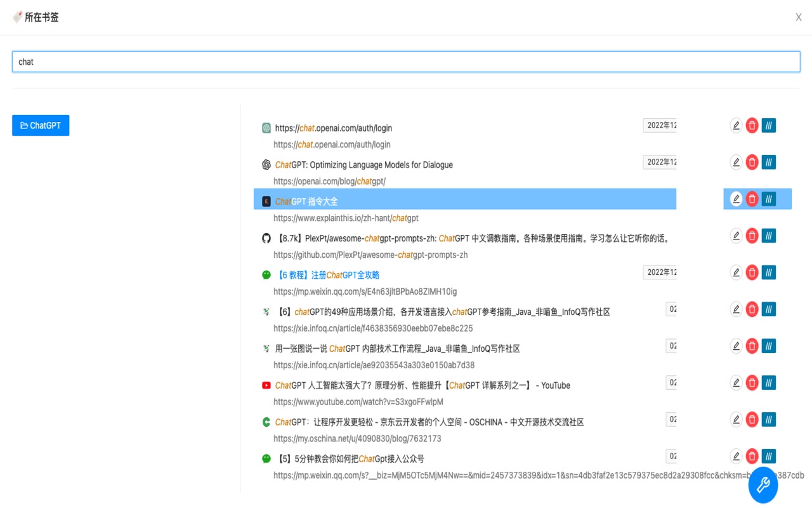Click the 2022年12 date tag beside '注册ChatGPT全攻略'
812x508 pixels.
point(660,273)
